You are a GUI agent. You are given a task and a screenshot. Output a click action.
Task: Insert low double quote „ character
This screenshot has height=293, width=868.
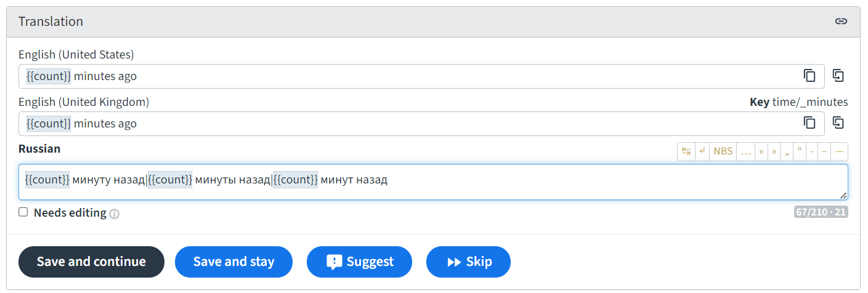(x=787, y=151)
